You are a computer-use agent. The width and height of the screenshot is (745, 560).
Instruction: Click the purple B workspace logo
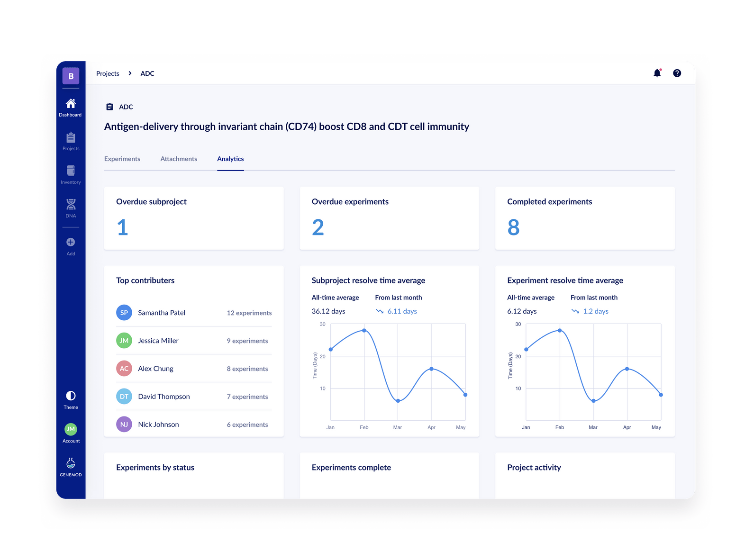tap(71, 76)
